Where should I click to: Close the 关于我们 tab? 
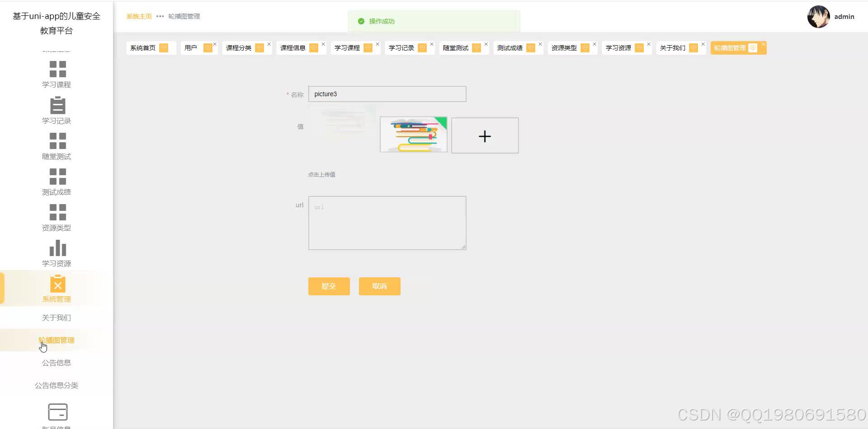coord(703,44)
